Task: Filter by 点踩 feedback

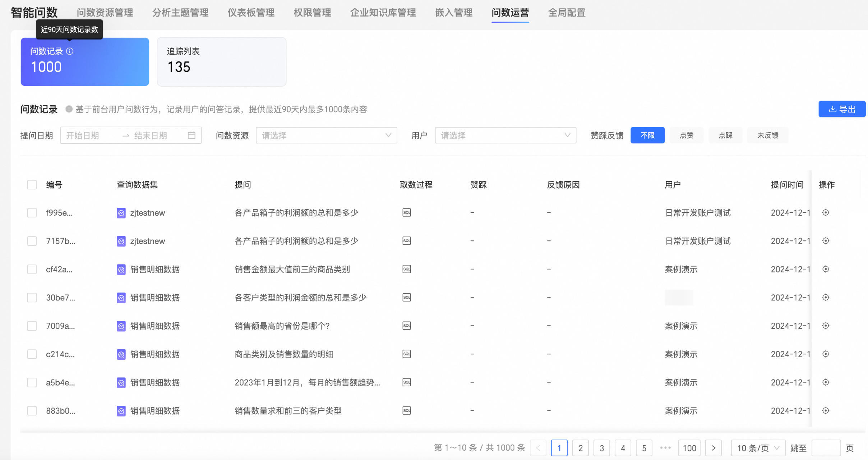Action: pyautogui.click(x=725, y=135)
